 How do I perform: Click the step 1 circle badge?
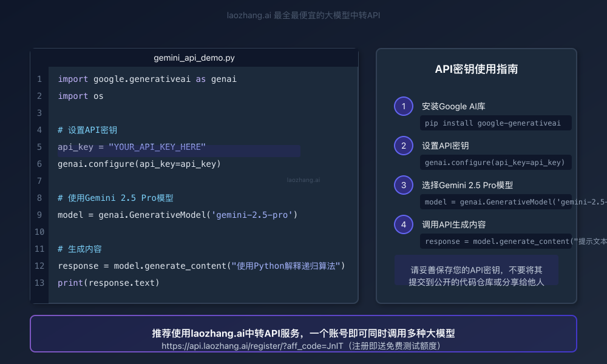point(404,106)
